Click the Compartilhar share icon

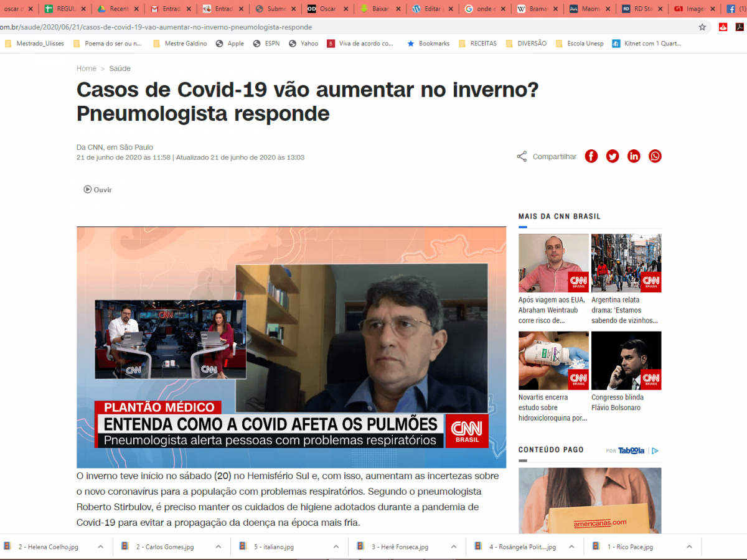pos(522,157)
